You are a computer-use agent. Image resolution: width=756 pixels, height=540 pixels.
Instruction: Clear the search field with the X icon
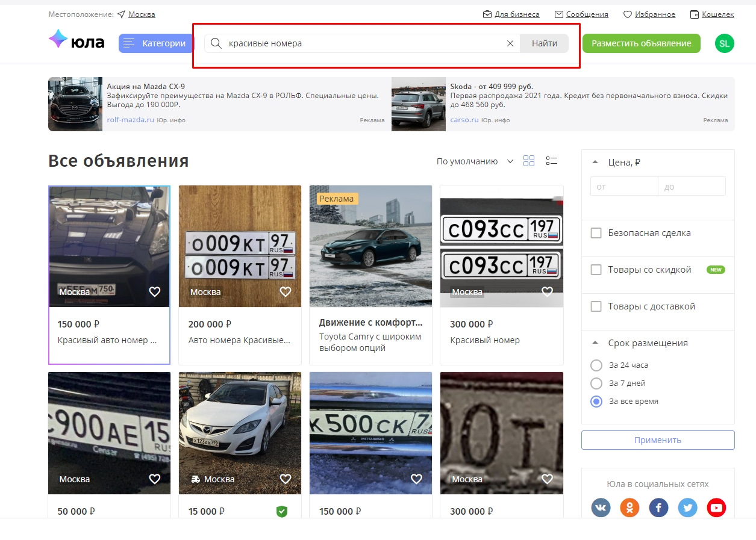point(510,43)
